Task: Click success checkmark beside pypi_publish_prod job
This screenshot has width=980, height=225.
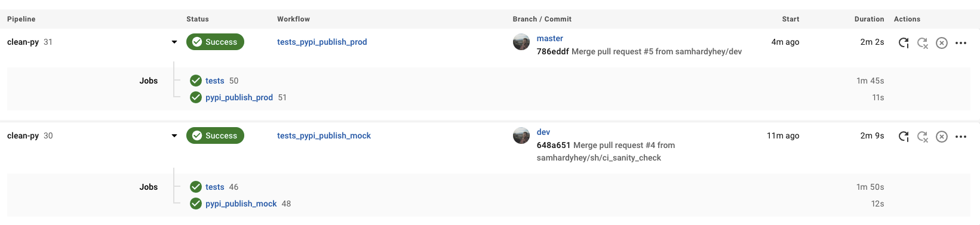Action: pos(196,97)
